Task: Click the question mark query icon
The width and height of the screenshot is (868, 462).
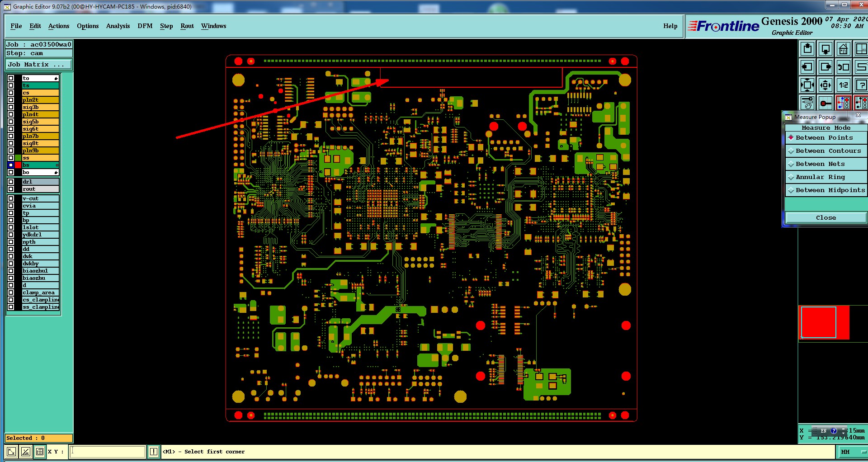Action: 861,85
